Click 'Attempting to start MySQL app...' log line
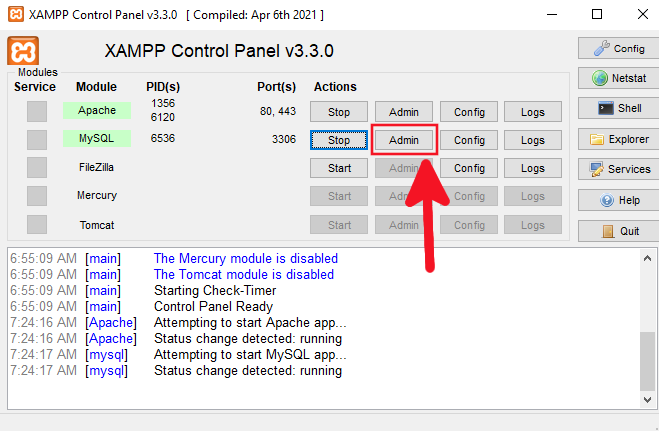The height and width of the screenshot is (431, 659). 250,355
